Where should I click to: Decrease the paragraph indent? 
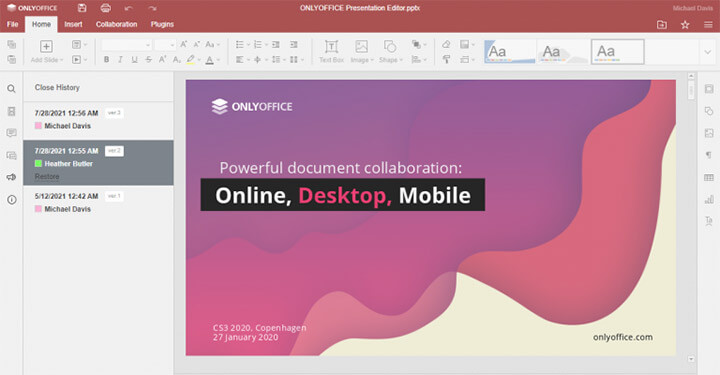tap(276, 45)
